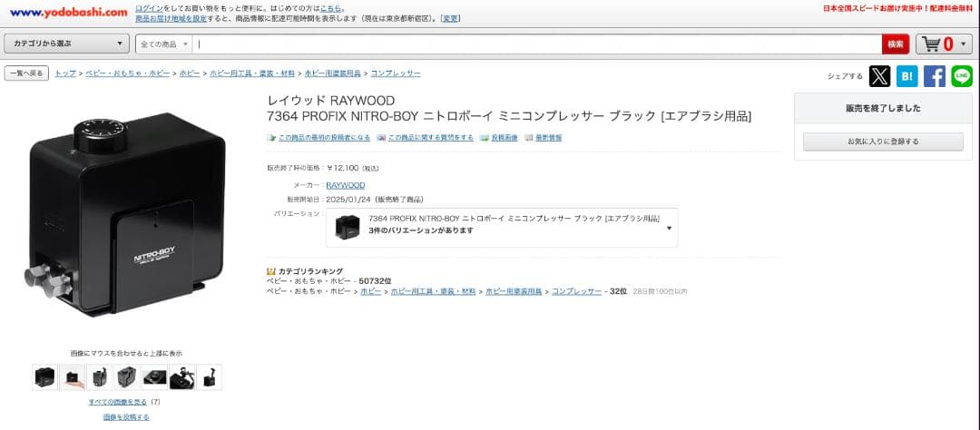This screenshot has height=430, width=980.
Task: Click the 画像を投稿する link
Action: coord(126,417)
